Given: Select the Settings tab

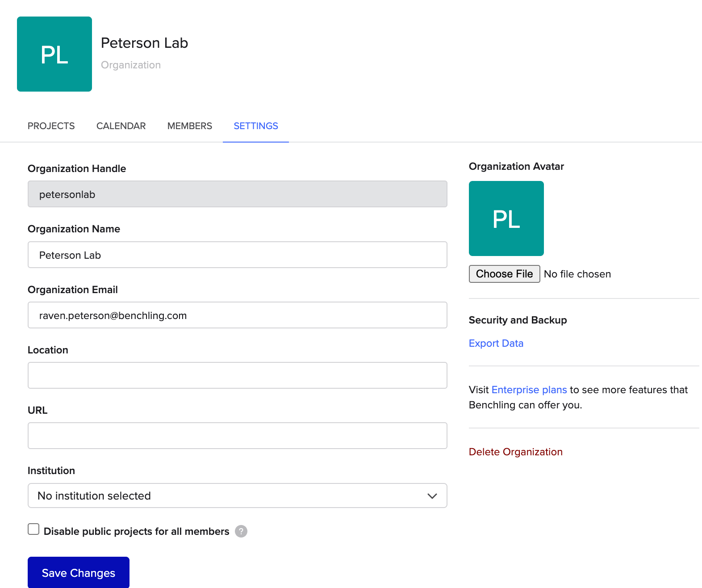Looking at the screenshot, I should [256, 126].
